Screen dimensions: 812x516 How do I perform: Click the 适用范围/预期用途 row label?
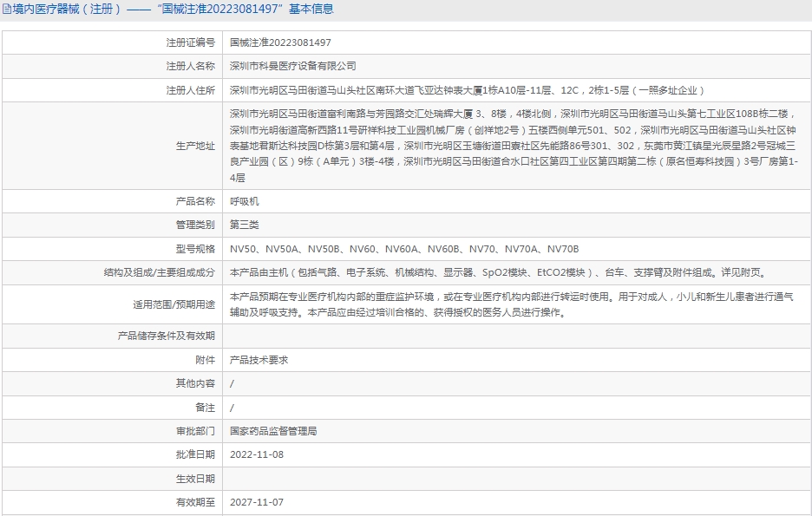174,304
